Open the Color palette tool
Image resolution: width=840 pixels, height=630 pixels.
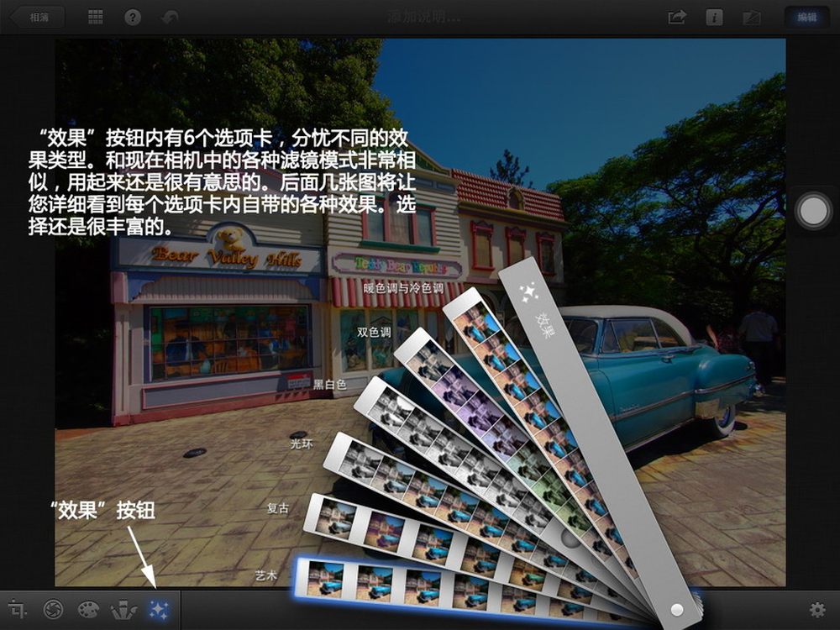88,610
